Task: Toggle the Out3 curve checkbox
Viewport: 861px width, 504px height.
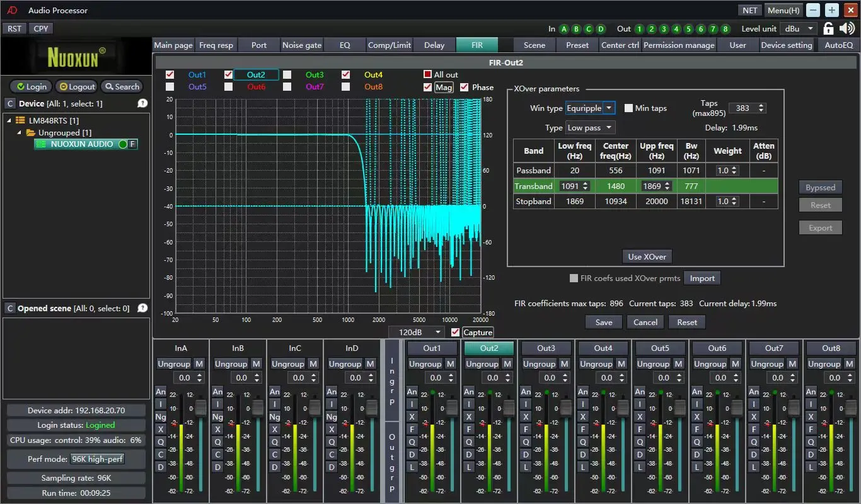Action: tap(287, 74)
